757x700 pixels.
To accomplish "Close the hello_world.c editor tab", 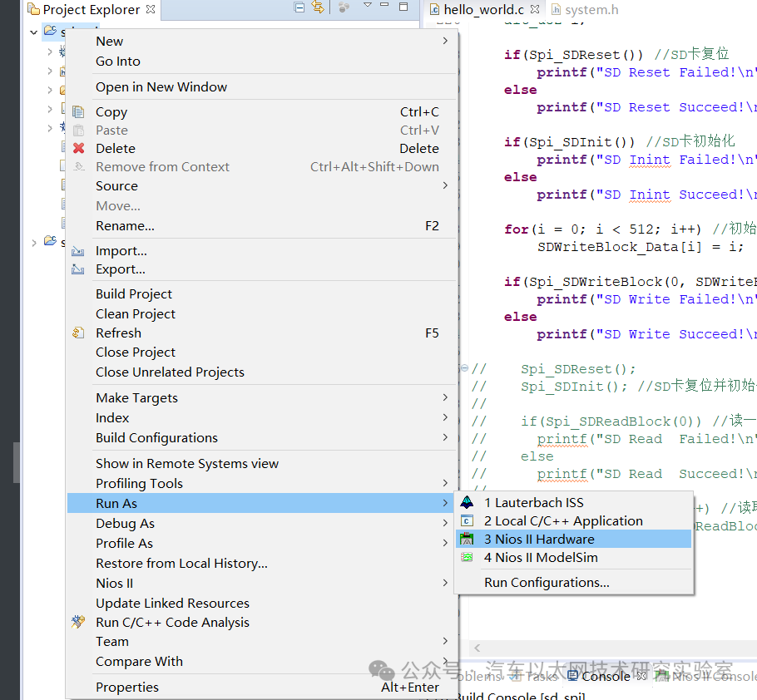I will (x=534, y=9).
